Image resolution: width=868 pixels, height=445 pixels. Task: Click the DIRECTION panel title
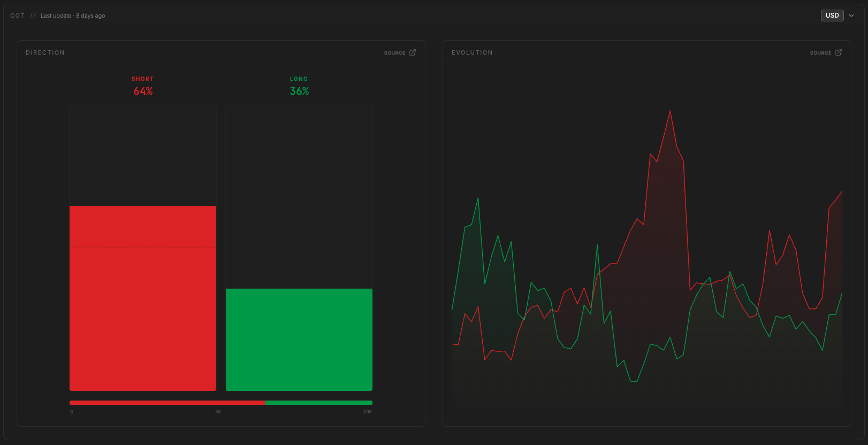click(x=45, y=52)
